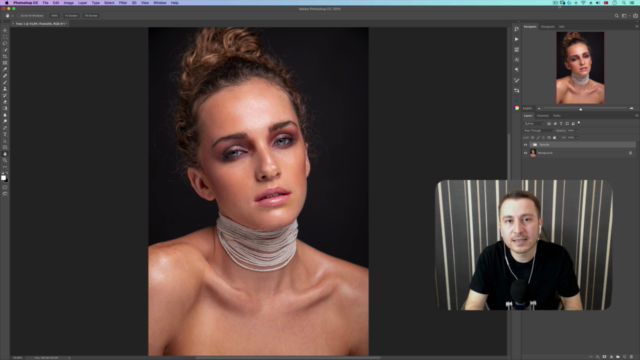Select the Brush tool
The height and width of the screenshot is (360, 640).
5,82
